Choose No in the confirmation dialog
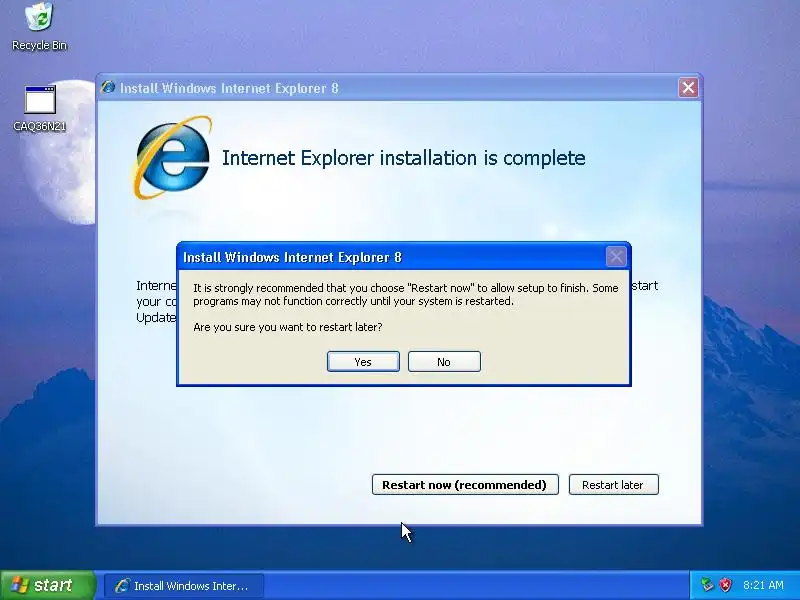 [x=444, y=361]
